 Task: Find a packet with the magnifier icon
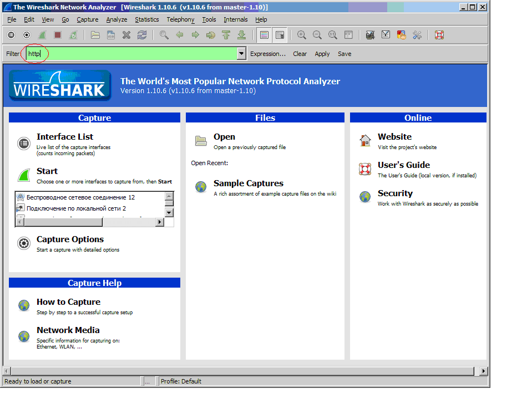click(164, 35)
